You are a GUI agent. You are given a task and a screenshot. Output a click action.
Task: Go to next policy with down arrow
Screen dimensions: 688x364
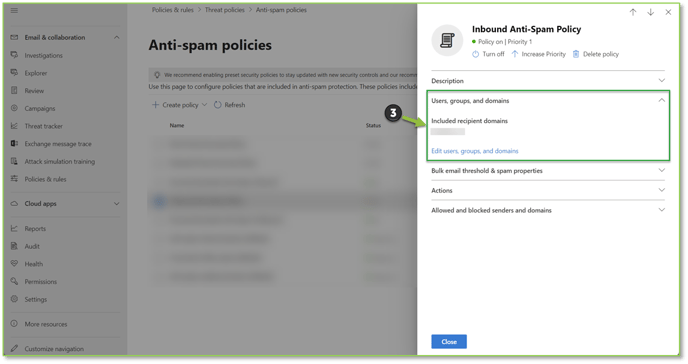650,12
